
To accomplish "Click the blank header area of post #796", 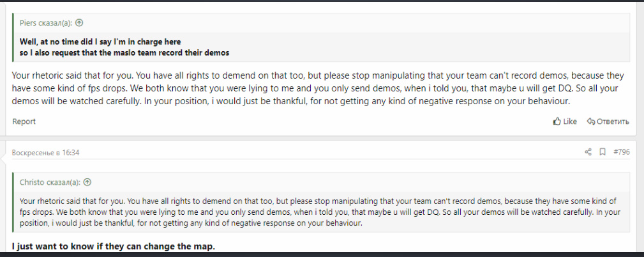I will coord(319,153).
